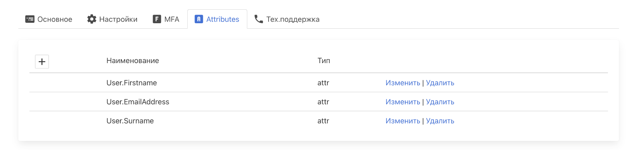The height and width of the screenshot is (151, 644).
Task: Click the Основное list icon
Action: (x=30, y=19)
